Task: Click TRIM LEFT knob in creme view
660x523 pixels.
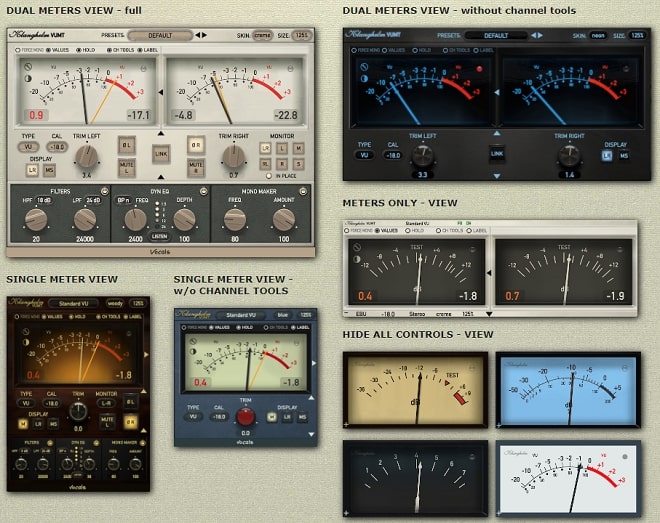Action: pos(87,156)
